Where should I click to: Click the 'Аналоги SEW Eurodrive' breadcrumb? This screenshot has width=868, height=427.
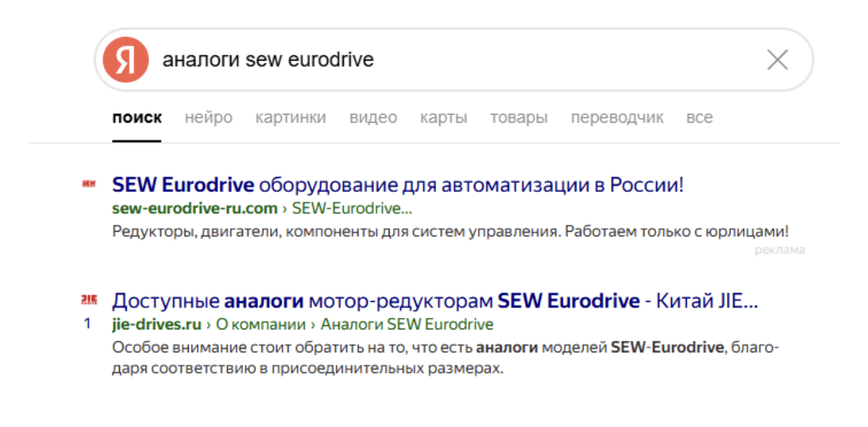(407, 325)
